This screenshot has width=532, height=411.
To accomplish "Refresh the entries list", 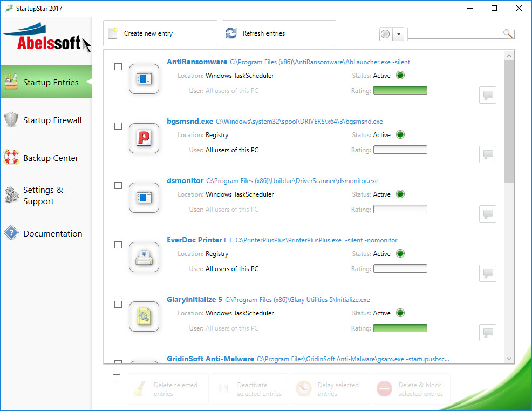I will pyautogui.click(x=279, y=33).
